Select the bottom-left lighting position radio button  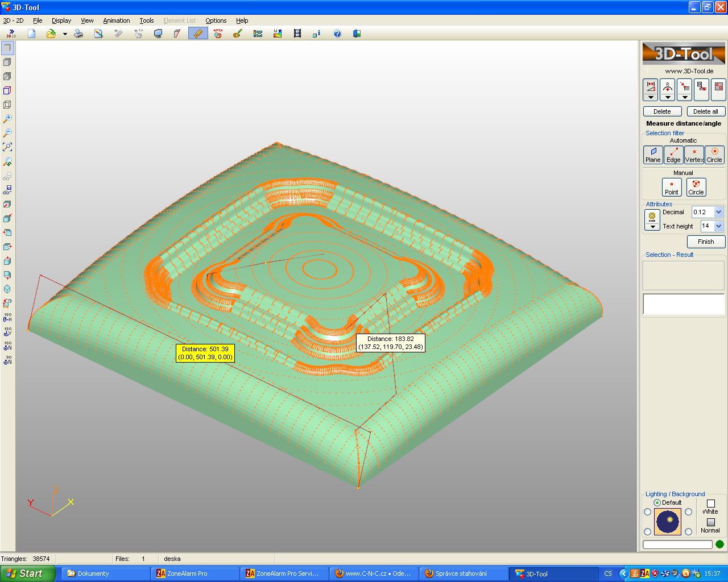(x=647, y=531)
